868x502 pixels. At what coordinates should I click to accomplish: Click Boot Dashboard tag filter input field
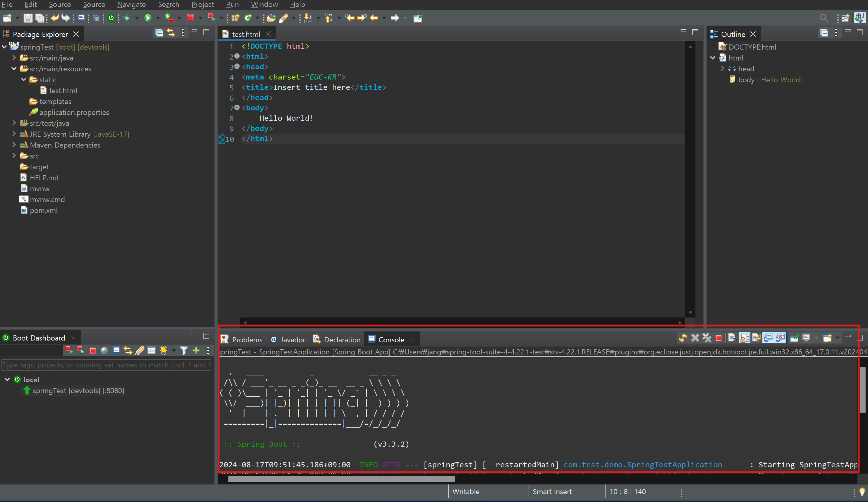click(x=106, y=365)
